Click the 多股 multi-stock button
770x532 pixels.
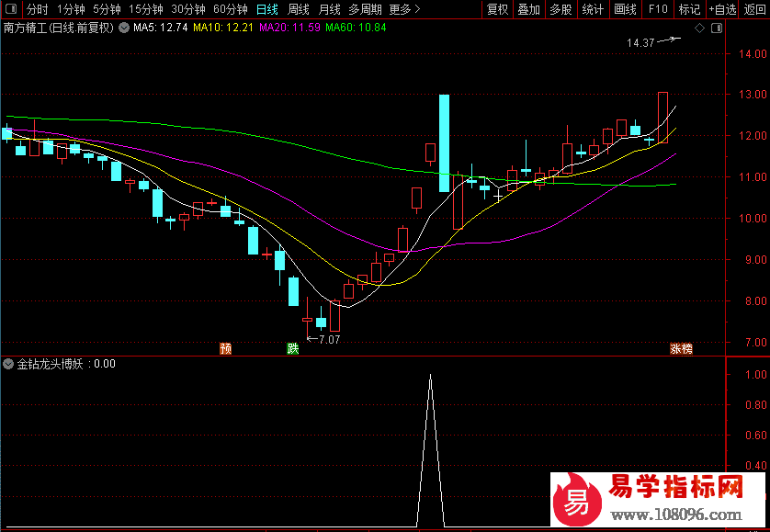(561, 9)
